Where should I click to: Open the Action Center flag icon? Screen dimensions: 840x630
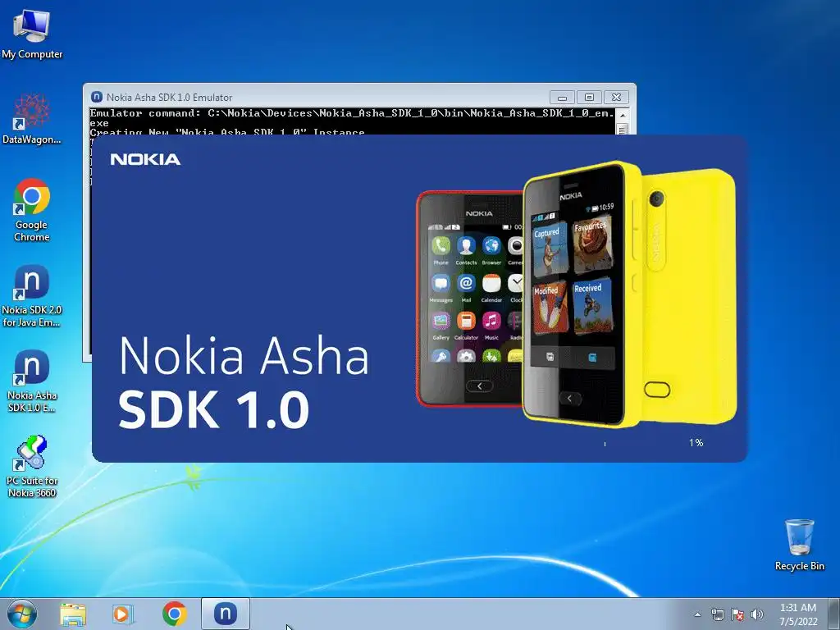737,614
